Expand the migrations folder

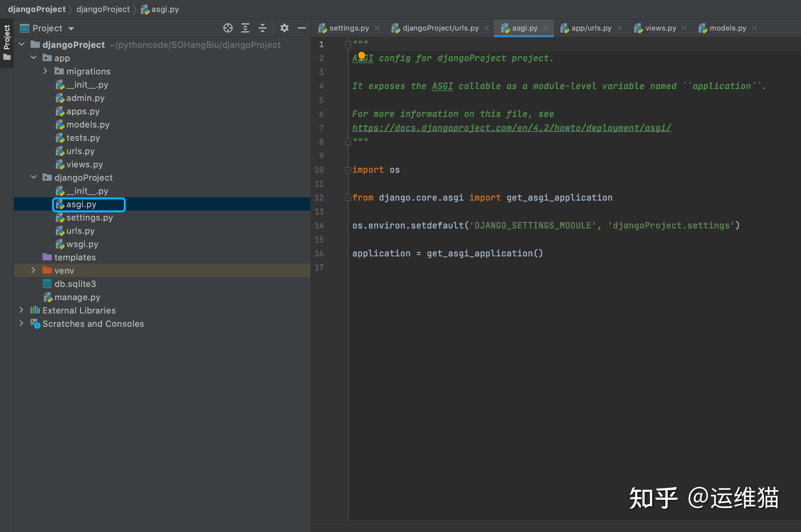tap(45, 71)
